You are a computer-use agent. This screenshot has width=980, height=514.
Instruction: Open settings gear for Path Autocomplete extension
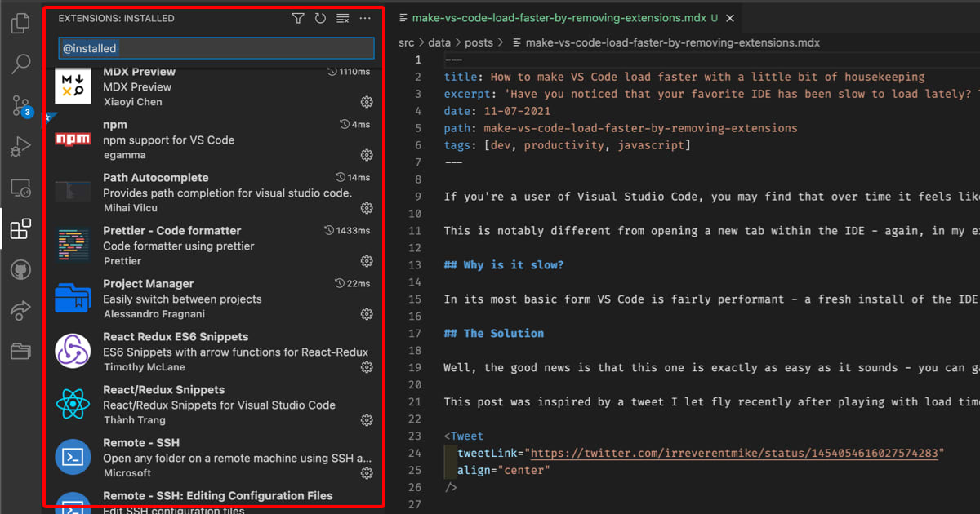[366, 208]
